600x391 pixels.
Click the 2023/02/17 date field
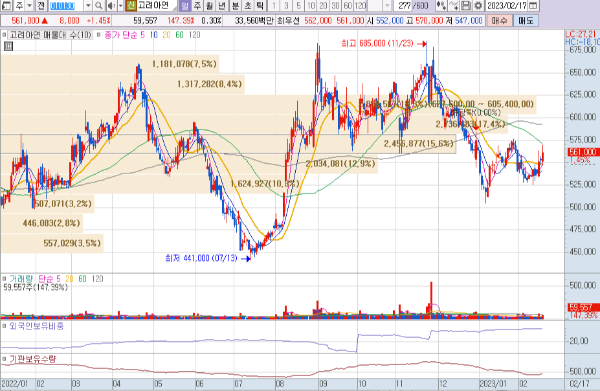[507, 6]
